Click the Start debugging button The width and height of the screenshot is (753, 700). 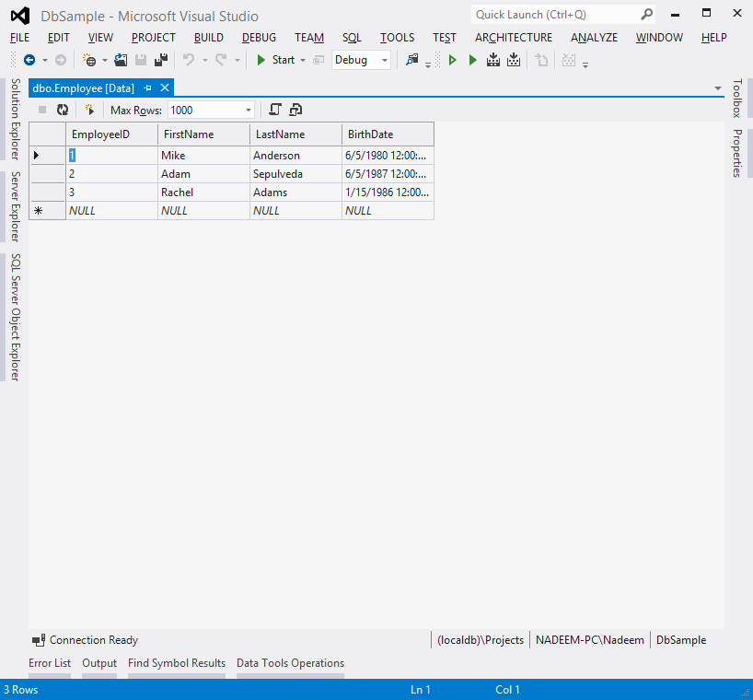click(x=275, y=60)
